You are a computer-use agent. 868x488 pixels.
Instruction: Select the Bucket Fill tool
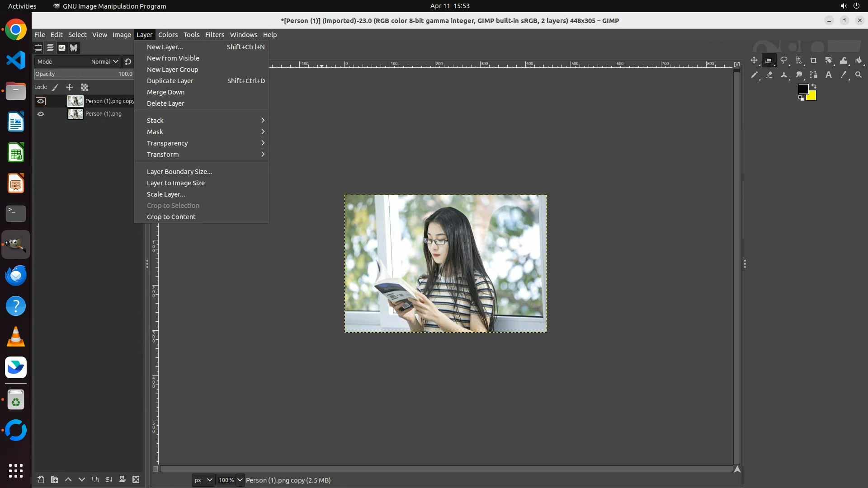coord(859,60)
